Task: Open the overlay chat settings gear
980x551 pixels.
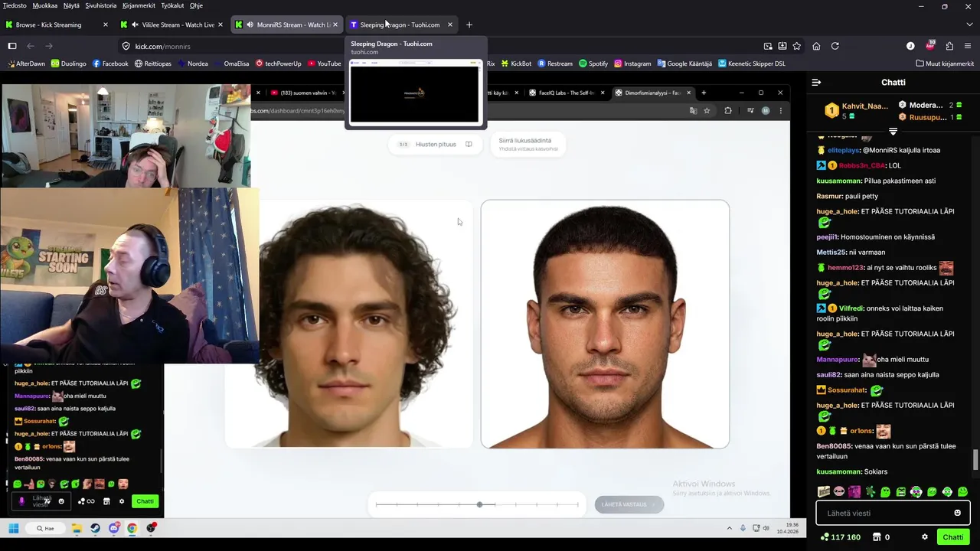Action: point(122,501)
